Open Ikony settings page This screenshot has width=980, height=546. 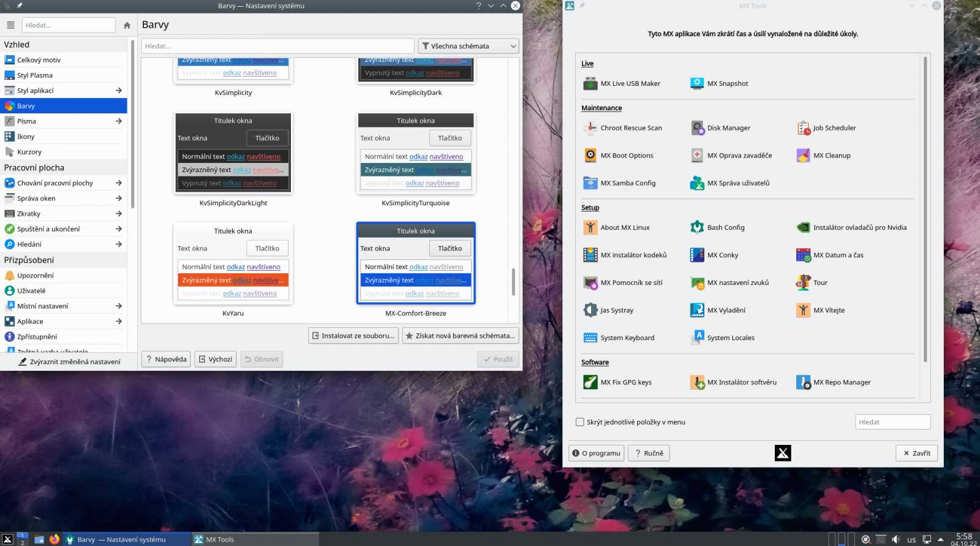tap(64, 137)
